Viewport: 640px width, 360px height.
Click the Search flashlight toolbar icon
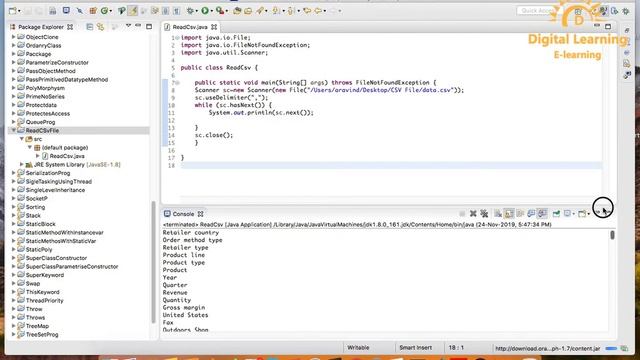(260, 11)
